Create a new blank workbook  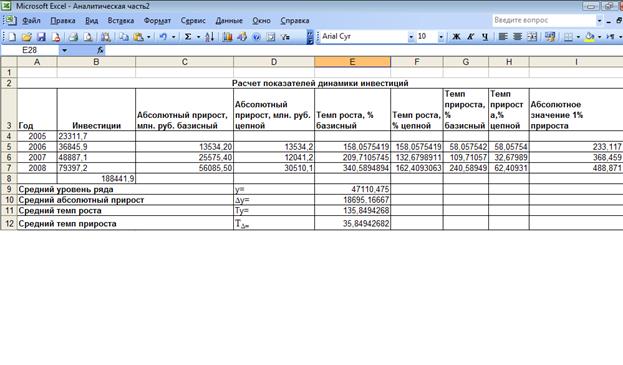(12, 37)
